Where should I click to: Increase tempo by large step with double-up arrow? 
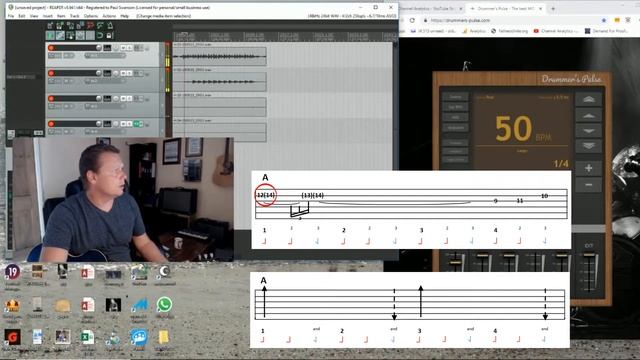[x=588, y=99]
